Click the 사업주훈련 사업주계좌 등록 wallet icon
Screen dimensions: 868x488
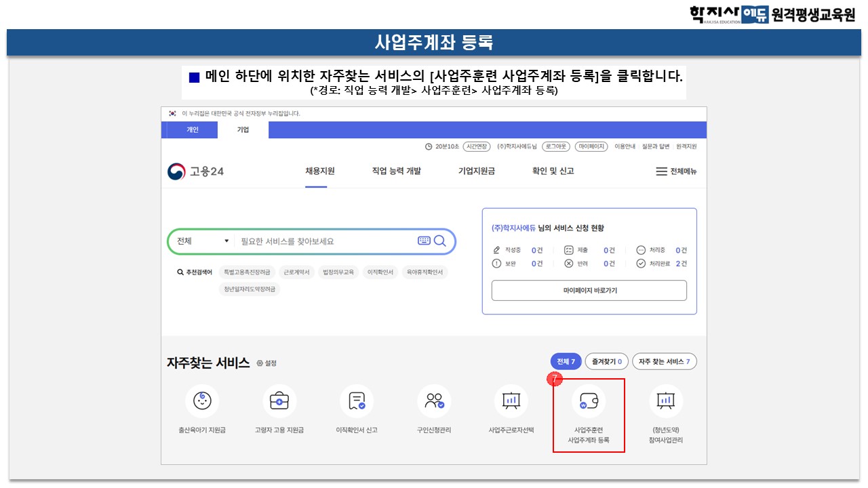588,402
